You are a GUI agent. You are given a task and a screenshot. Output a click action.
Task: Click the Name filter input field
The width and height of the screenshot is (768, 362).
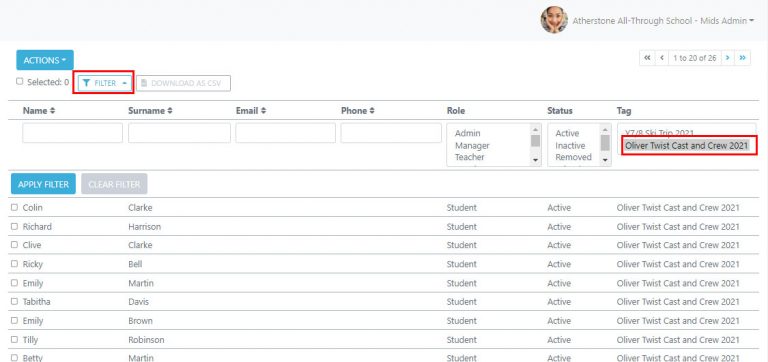(72, 133)
